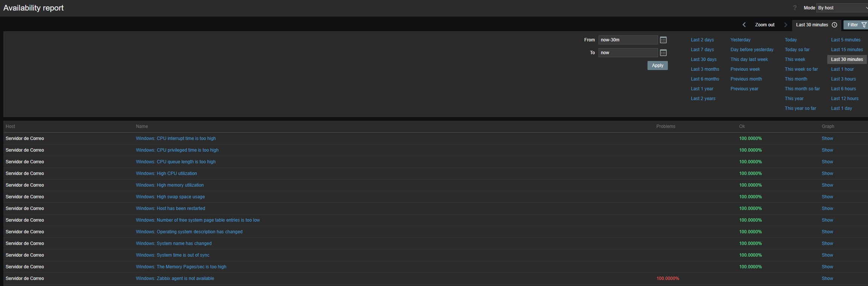Click the From time input field

click(x=628, y=40)
